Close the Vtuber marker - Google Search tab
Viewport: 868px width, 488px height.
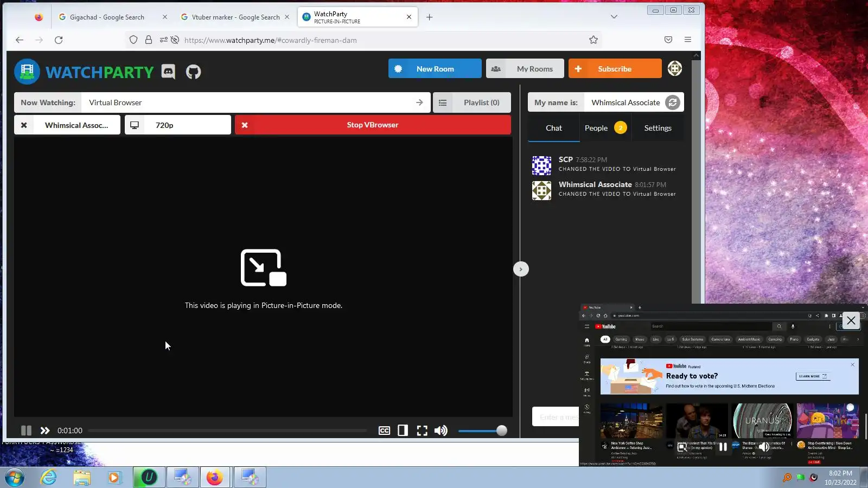(287, 17)
